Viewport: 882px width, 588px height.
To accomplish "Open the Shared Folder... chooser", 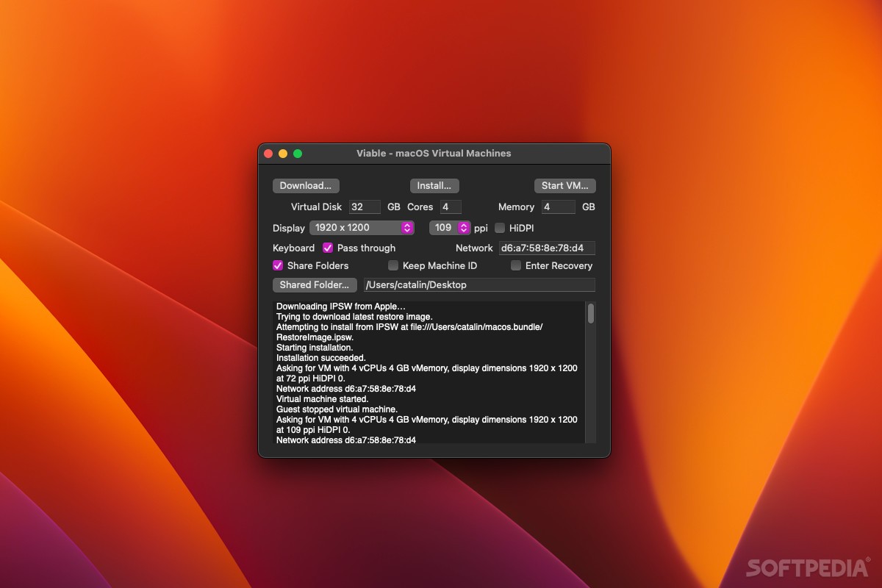I will tap(315, 284).
